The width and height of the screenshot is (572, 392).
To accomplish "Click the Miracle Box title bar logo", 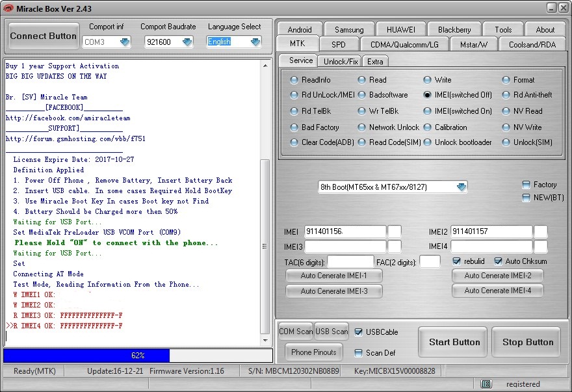I will pos(8,8).
